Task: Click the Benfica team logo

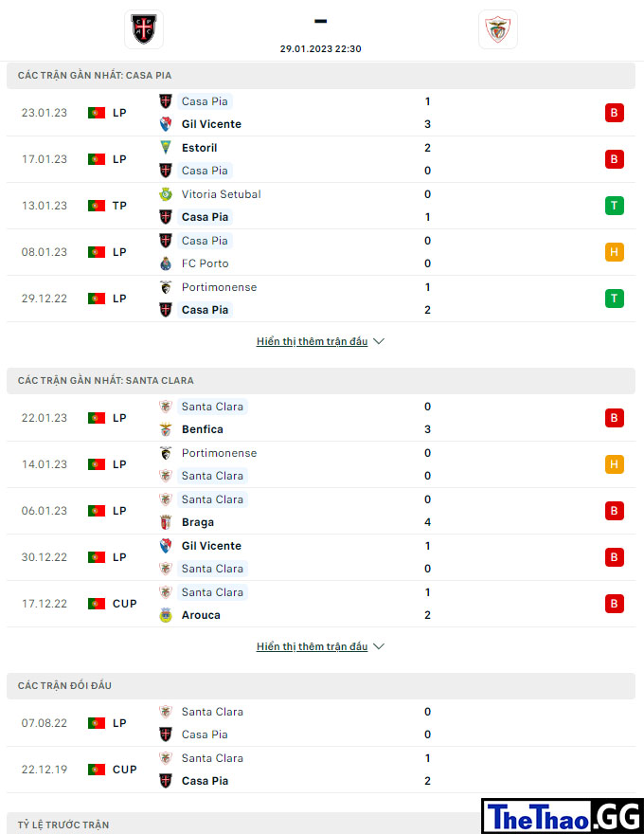Action: coord(166,429)
